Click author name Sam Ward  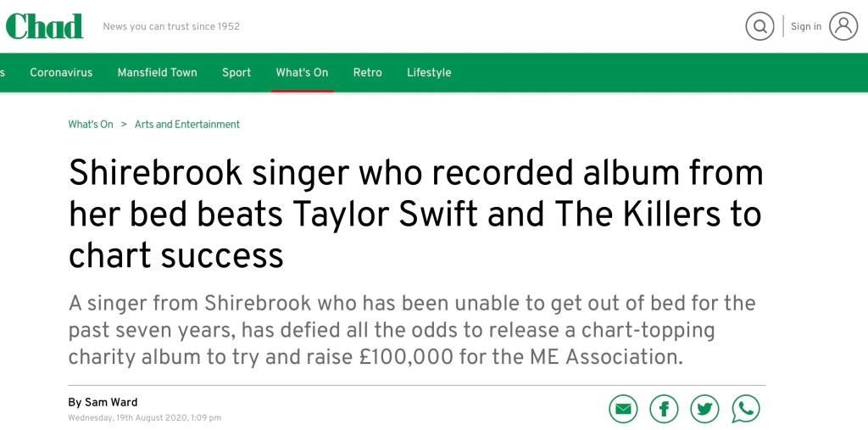click(110, 403)
